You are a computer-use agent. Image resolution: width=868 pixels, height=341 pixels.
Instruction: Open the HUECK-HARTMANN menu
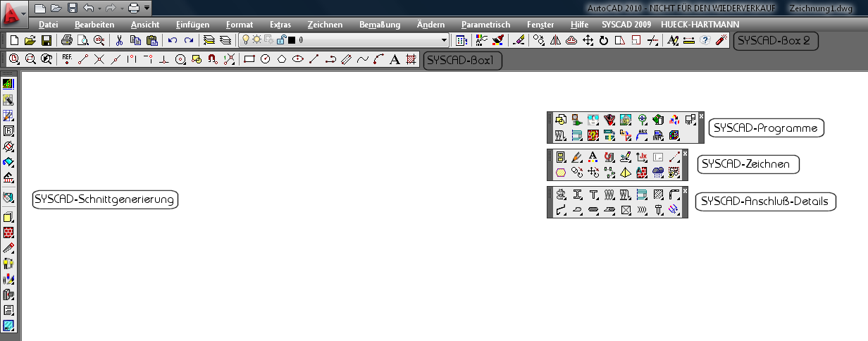point(700,24)
